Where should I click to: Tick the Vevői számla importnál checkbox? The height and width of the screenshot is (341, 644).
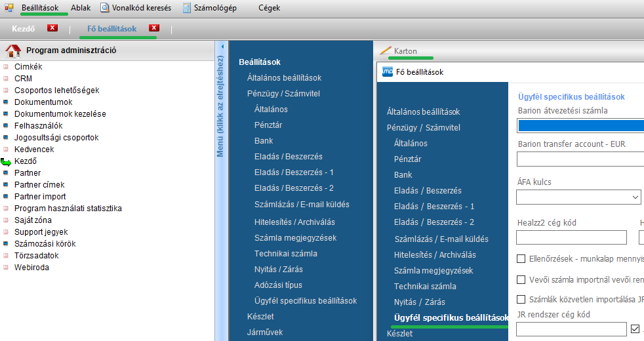point(521,280)
